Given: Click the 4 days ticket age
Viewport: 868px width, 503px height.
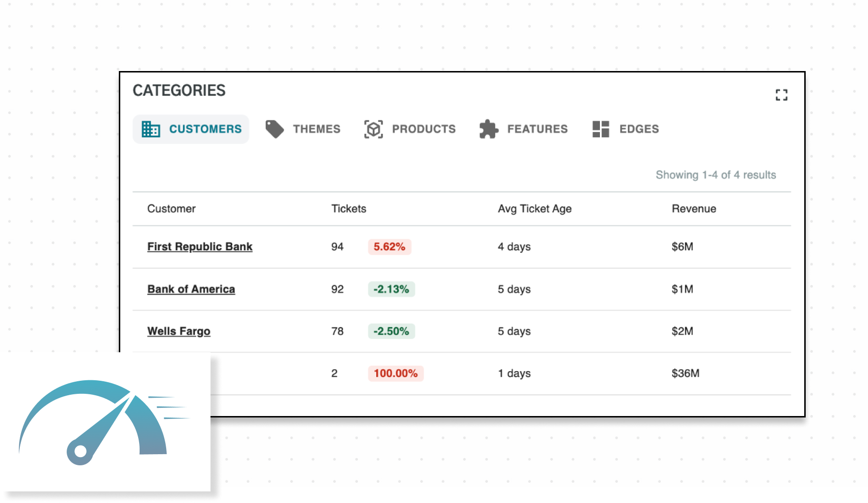Looking at the screenshot, I should [514, 247].
